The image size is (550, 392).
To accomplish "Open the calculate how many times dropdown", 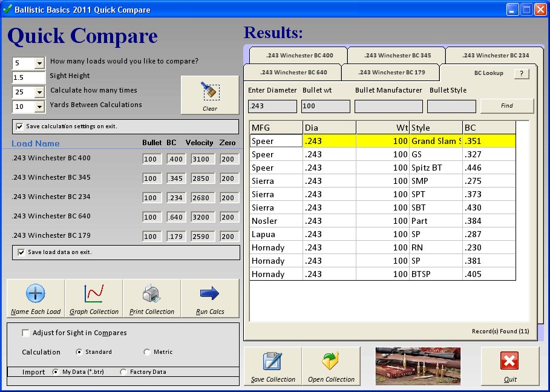I will (40, 92).
